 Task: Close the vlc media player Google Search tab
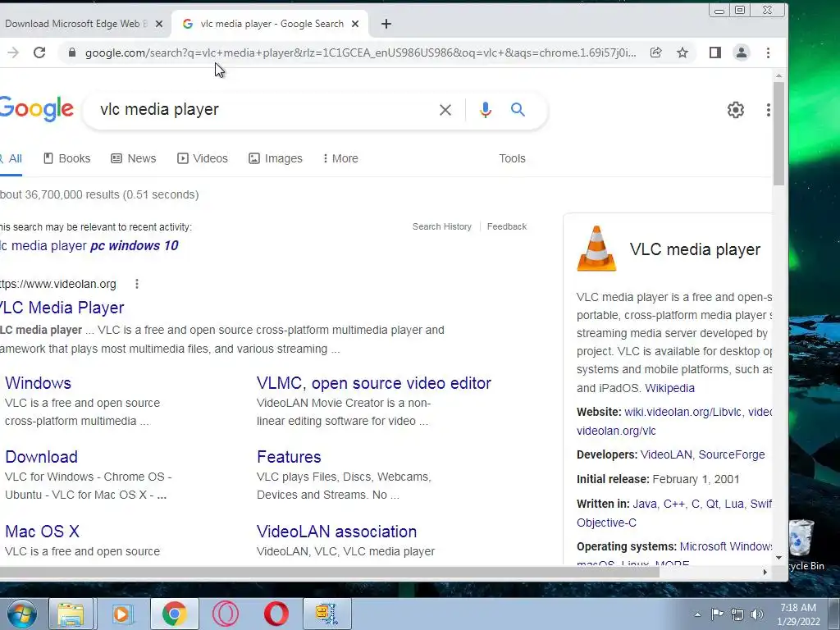[355, 24]
